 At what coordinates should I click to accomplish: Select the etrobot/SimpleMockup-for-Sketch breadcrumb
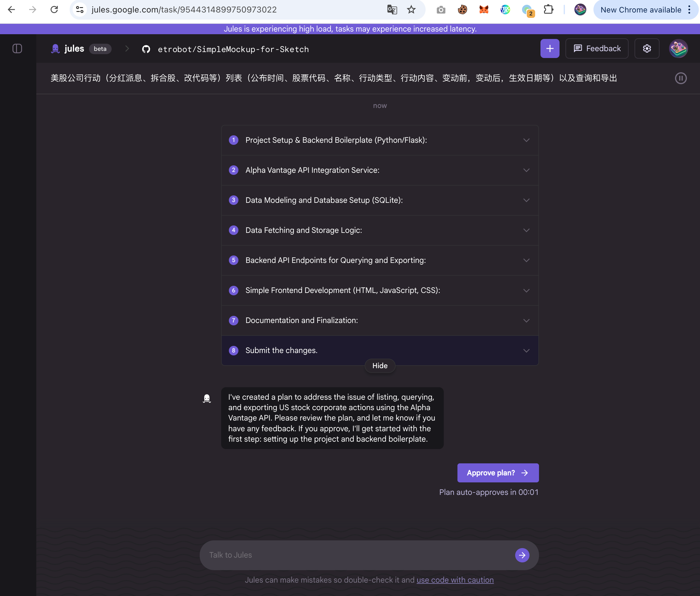pyautogui.click(x=233, y=49)
